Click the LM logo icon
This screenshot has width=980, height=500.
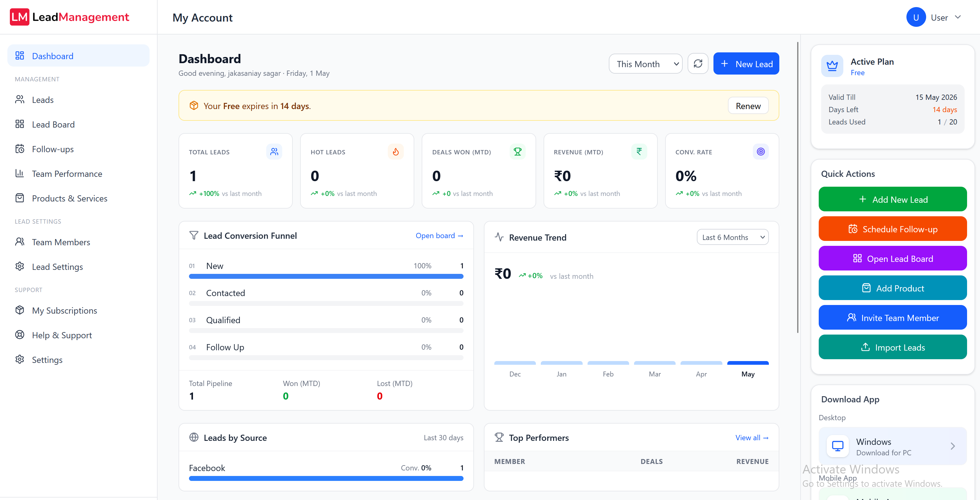(x=19, y=17)
